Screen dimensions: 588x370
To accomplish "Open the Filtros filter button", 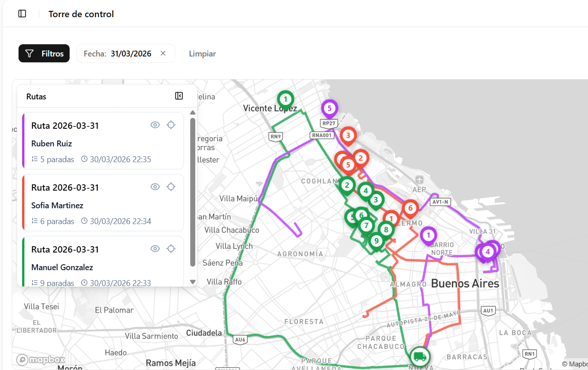I will click(x=44, y=53).
